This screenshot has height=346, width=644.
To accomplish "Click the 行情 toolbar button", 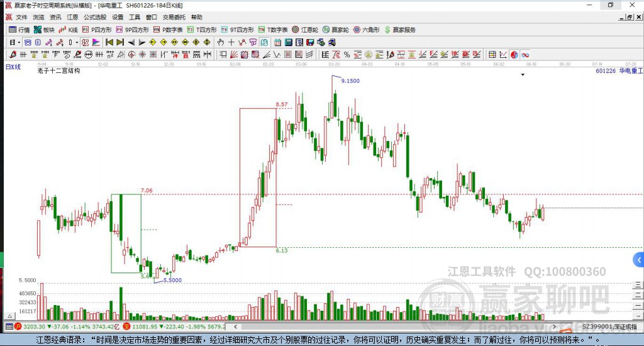I will tap(19, 30).
